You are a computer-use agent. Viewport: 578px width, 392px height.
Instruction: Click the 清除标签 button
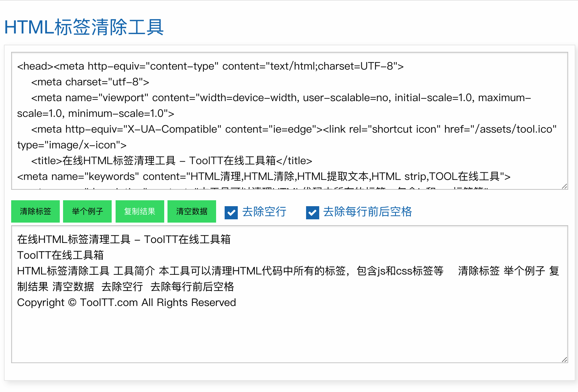(35, 211)
